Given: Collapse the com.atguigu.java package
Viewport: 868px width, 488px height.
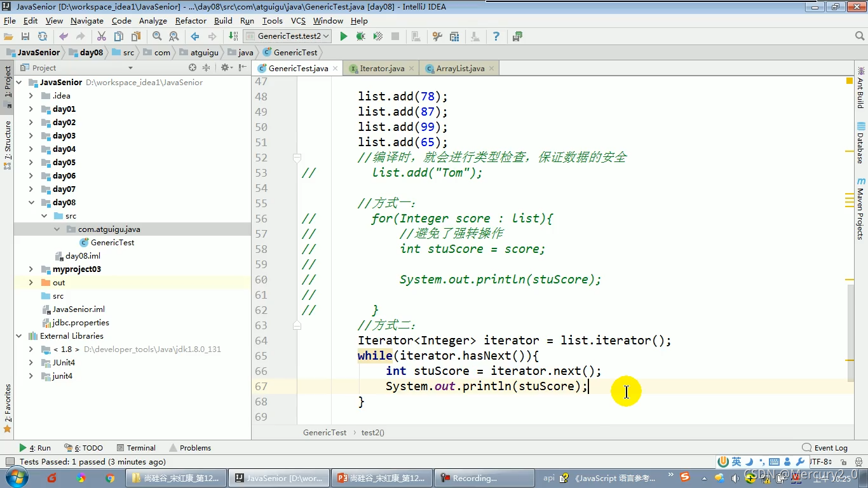Looking at the screenshot, I should click(x=57, y=229).
